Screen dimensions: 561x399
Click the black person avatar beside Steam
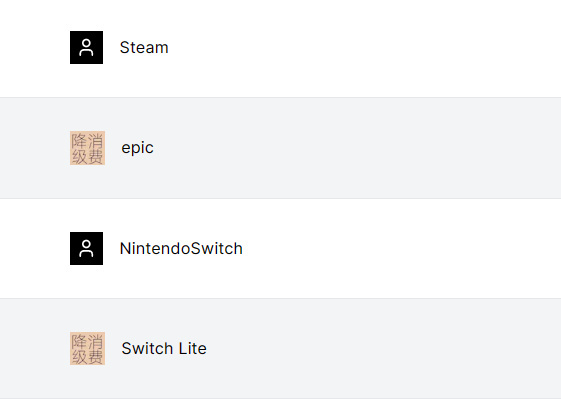click(86, 47)
